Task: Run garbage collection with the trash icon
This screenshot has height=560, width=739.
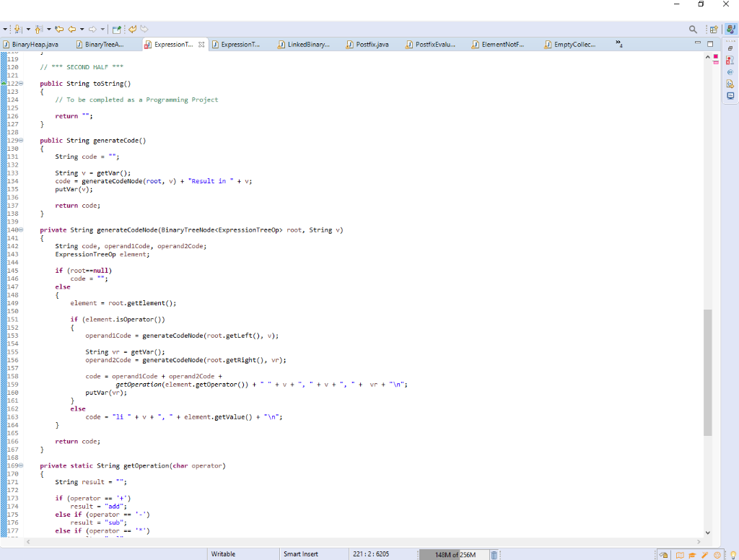Action: tap(494, 553)
